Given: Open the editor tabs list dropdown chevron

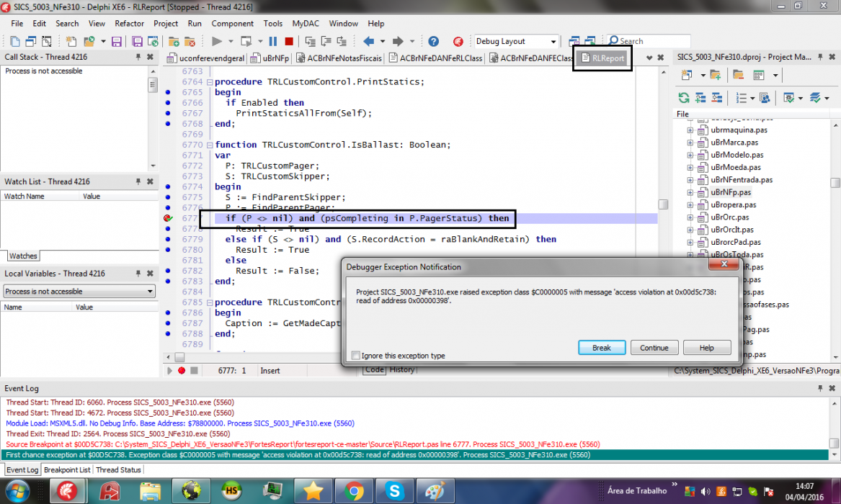Looking at the screenshot, I should pyautogui.click(x=649, y=58).
